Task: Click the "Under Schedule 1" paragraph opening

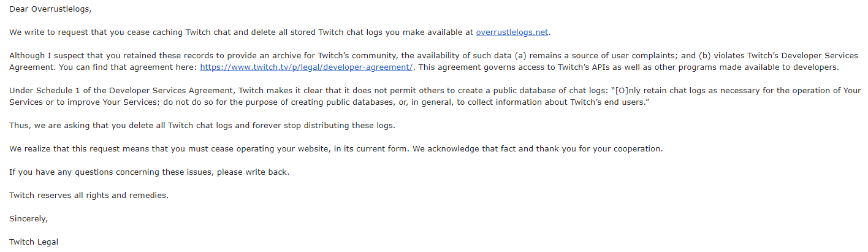Action: (x=43, y=90)
